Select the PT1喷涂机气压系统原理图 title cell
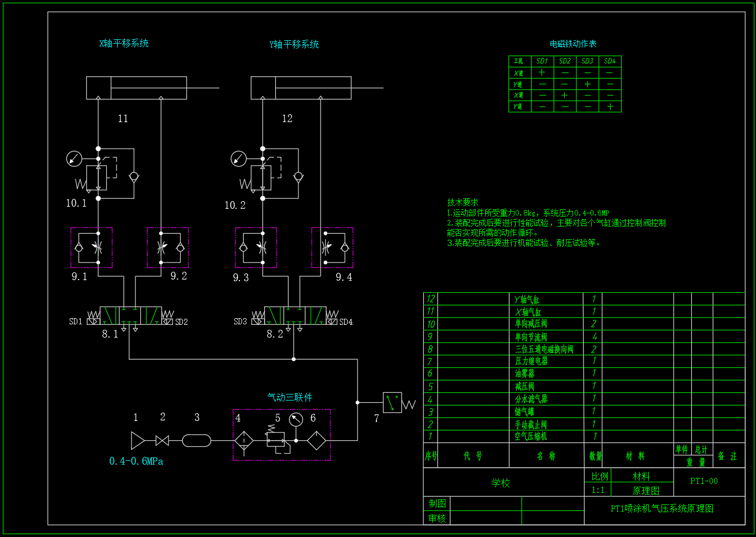This screenshot has width=756, height=537. 662,508
